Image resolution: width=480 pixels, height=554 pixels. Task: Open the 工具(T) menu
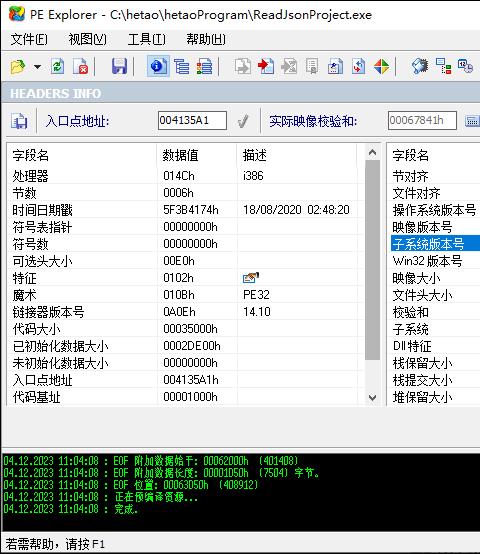147,39
